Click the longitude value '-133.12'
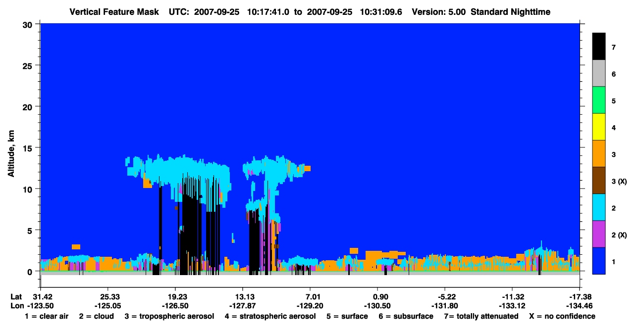The image size is (644, 330). click(512, 305)
